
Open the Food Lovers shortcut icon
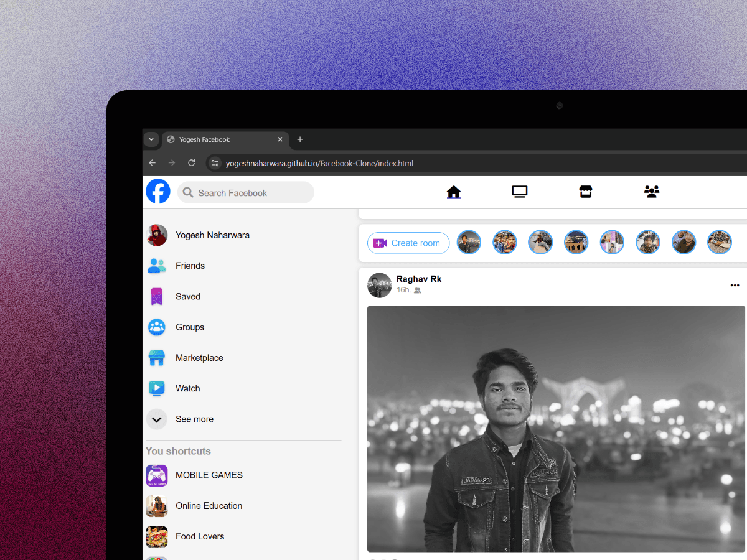[157, 536]
